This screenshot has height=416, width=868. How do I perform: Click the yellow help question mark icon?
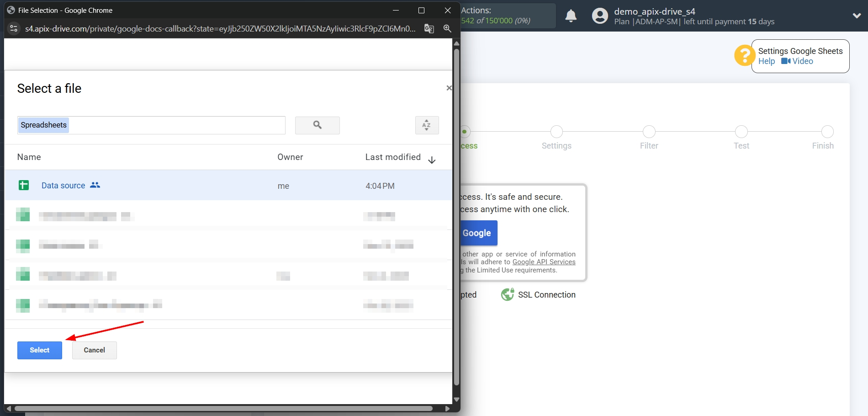[744, 55]
